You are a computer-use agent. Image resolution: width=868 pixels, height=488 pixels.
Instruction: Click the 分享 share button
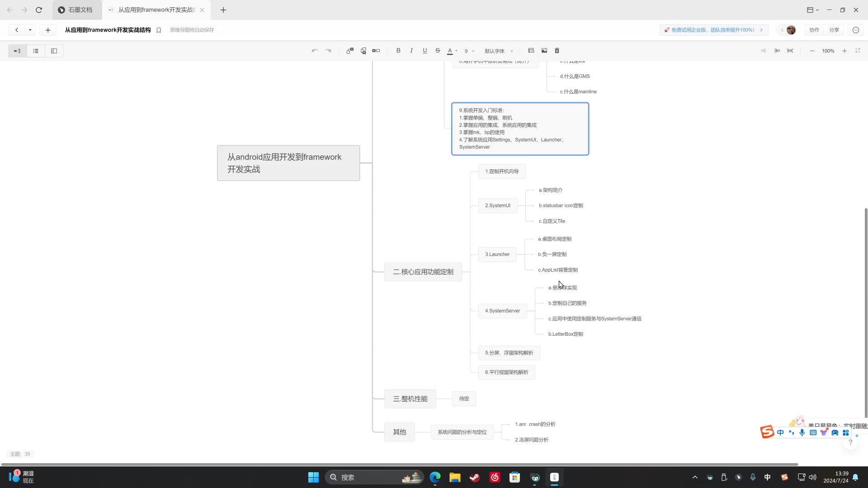(x=834, y=30)
